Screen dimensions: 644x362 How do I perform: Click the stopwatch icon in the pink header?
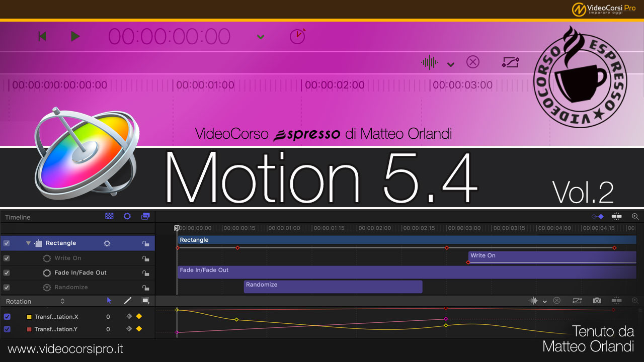click(x=298, y=36)
